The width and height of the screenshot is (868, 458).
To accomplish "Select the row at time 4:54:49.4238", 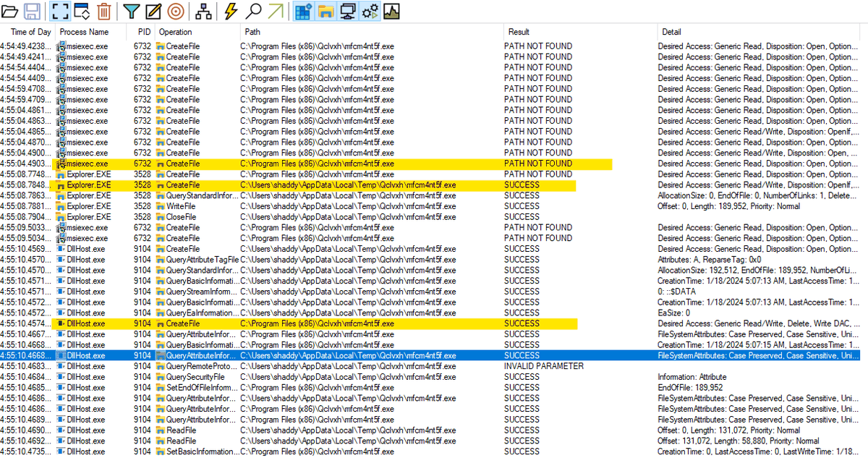I will [x=434, y=46].
